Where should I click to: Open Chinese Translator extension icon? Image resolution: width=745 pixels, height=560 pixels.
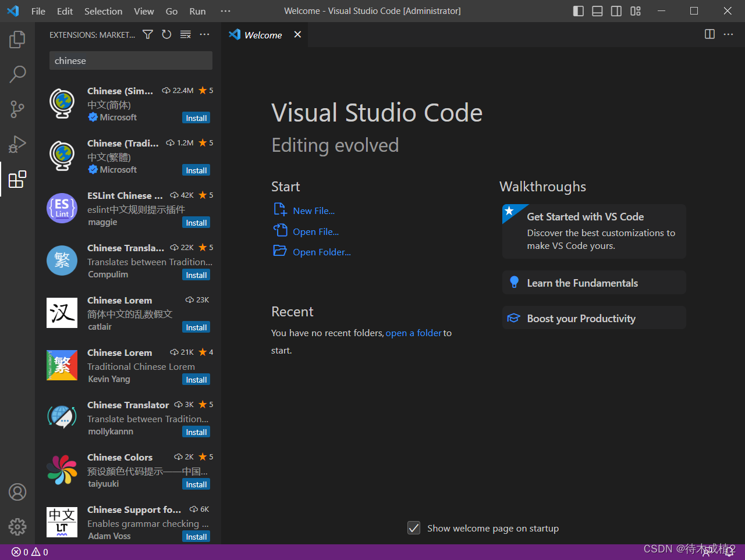[62, 418]
